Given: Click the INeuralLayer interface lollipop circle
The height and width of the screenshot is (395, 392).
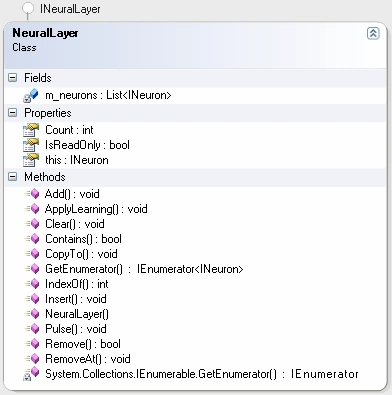Looking at the screenshot, I should point(28,8).
